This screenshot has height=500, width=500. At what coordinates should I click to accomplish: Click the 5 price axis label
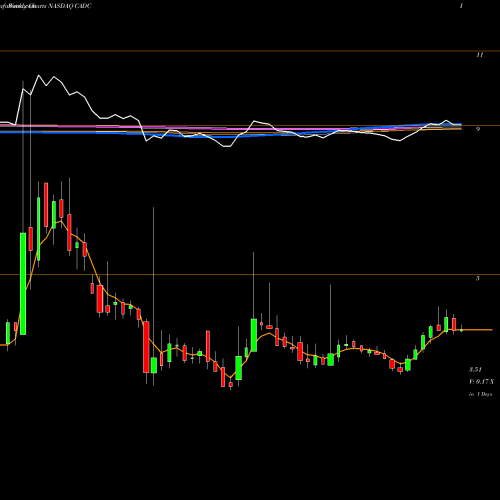pos(478,278)
